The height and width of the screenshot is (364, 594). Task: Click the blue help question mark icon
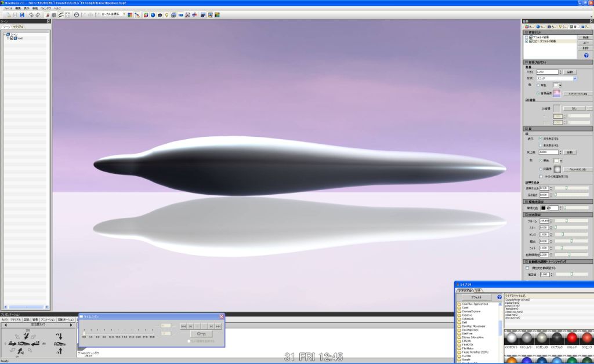(x=586, y=55)
